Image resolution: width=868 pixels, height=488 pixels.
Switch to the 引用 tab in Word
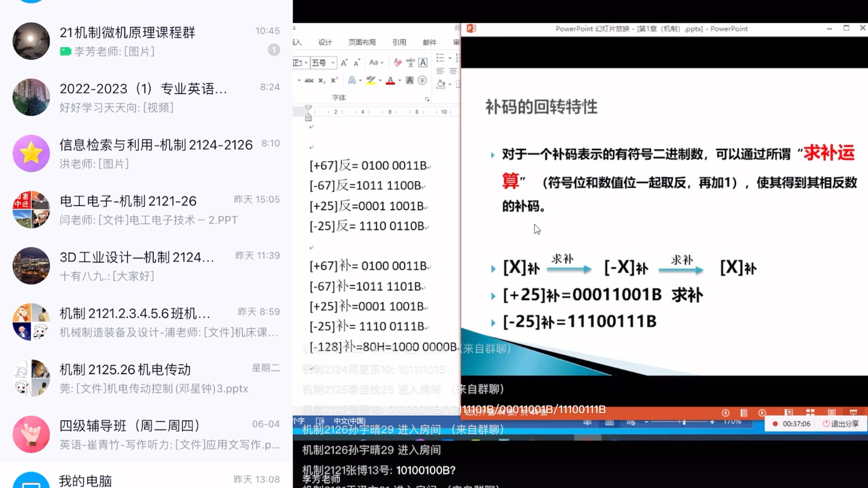click(399, 42)
